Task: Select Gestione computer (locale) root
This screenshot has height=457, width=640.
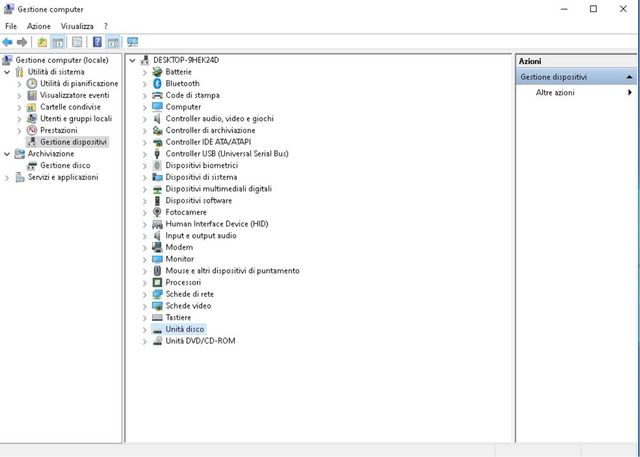Action: point(62,60)
